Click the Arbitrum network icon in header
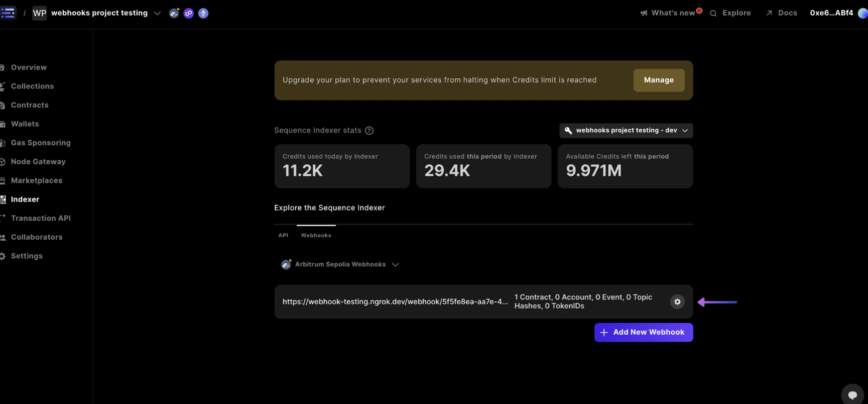This screenshot has height=404, width=868. click(174, 13)
